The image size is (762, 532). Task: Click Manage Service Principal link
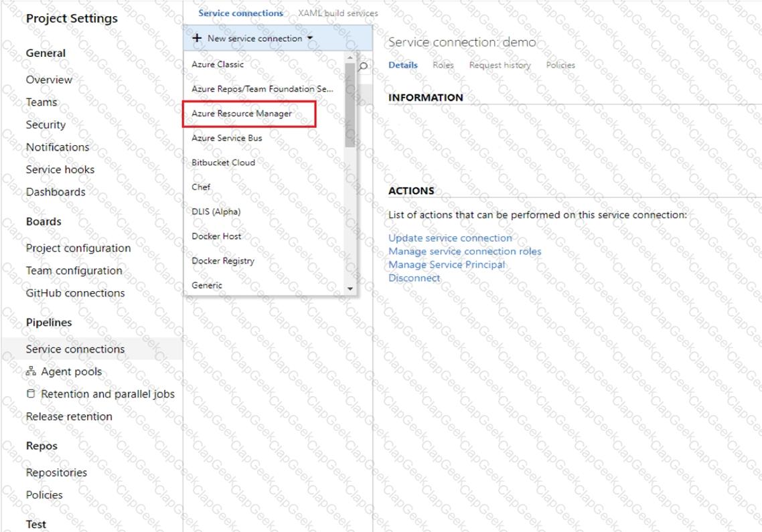(447, 265)
